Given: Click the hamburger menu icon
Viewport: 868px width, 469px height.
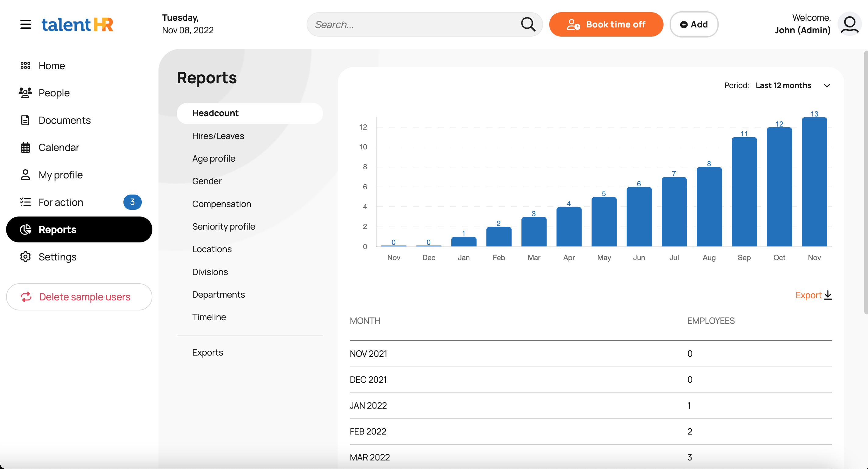Looking at the screenshot, I should pos(26,25).
